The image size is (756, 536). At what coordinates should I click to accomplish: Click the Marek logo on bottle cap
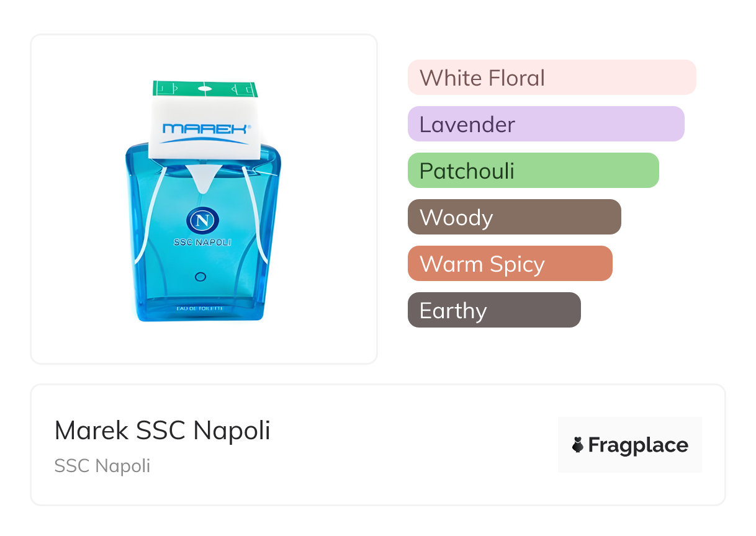pyautogui.click(x=206, y=130)
